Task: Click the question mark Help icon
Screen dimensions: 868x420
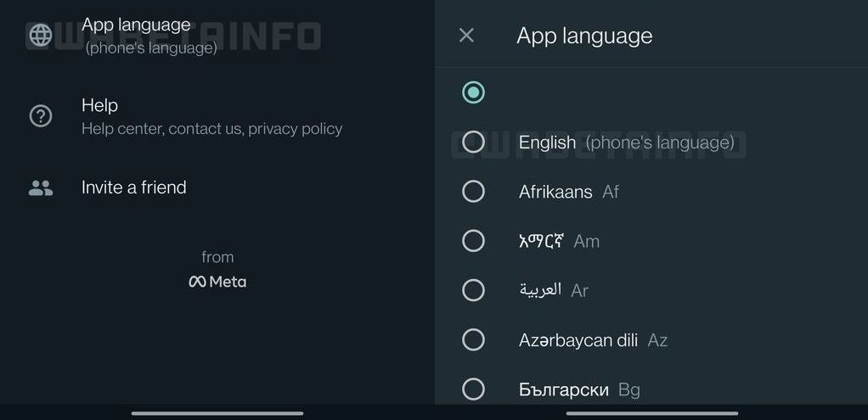Action: 41,116
